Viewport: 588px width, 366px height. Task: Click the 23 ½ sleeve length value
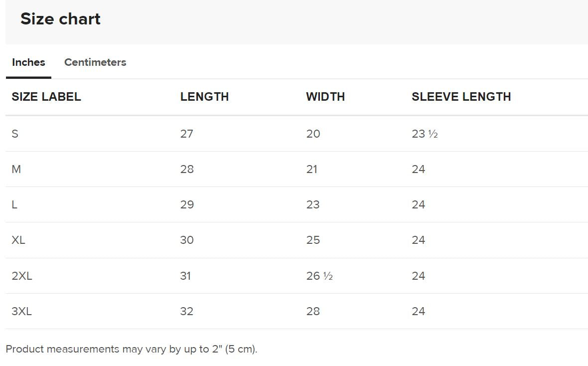[x=425, y=134]
